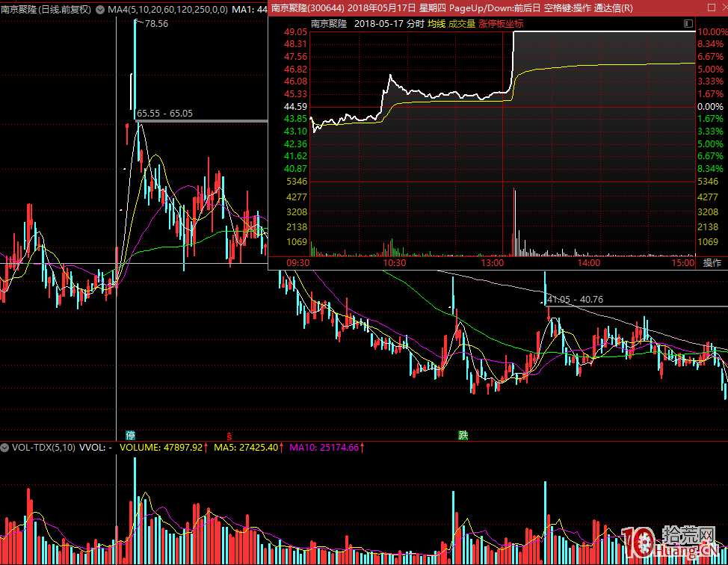
Task: Click the MA10: 25174.66 volume value
Action: [x=324, y=448]
